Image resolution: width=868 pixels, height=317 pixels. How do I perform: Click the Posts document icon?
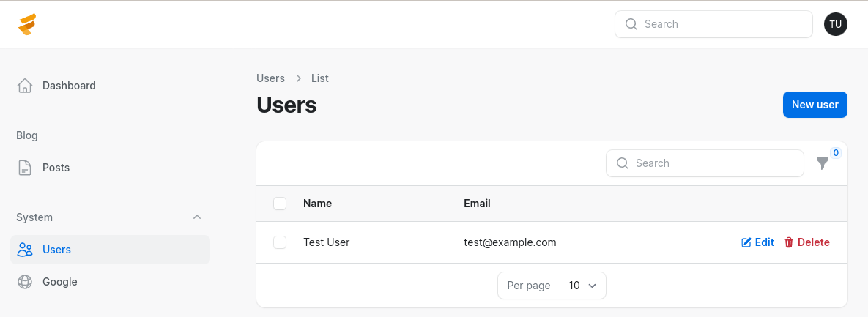(25, 168)
